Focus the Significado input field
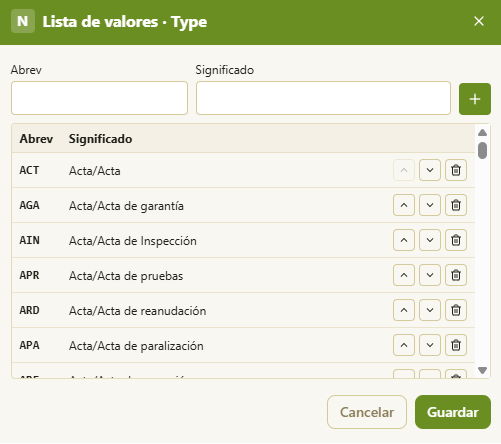This screenshot has height=444, width=501. coord(323,98)
